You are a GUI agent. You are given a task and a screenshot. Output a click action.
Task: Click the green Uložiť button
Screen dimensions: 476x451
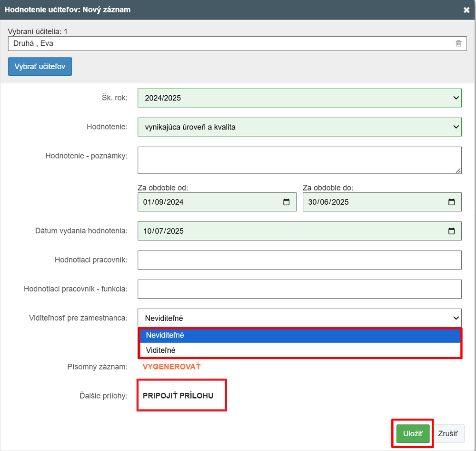click(413, 434)
